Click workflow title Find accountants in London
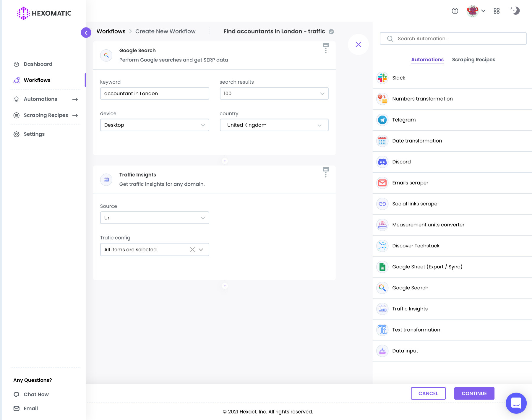 [274, 31]
